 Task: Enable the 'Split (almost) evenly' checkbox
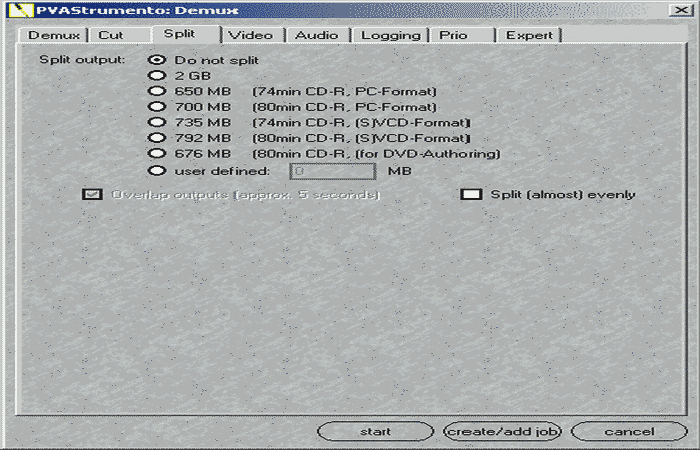470,194
